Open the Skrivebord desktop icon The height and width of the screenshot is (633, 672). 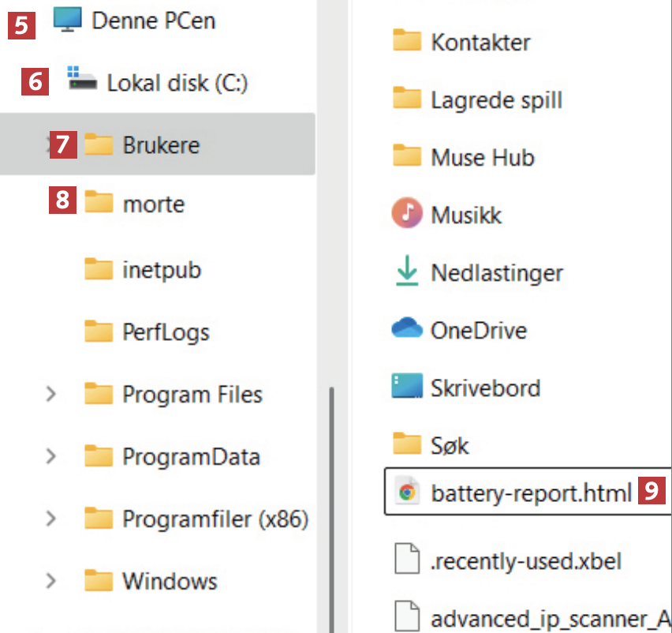tap(407, 388)
